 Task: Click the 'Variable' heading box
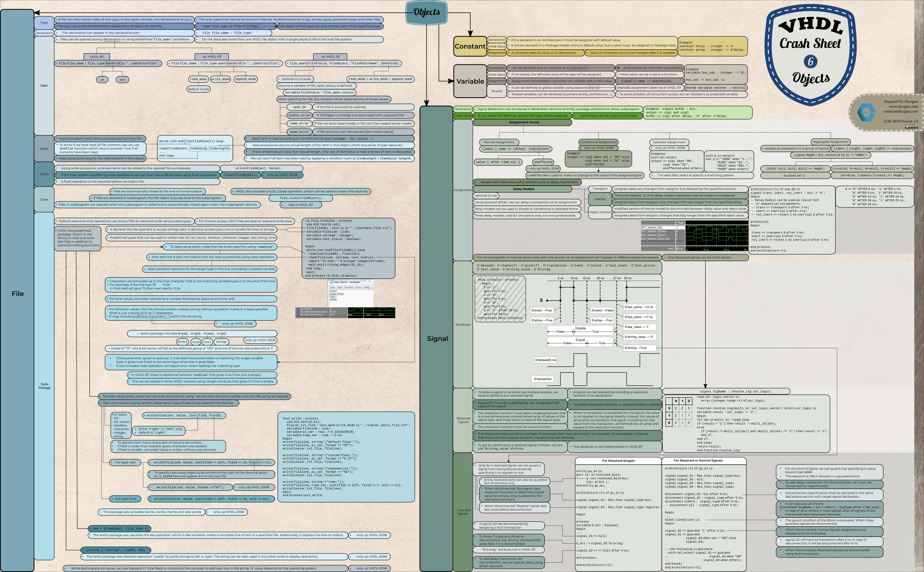click(470, 81)
